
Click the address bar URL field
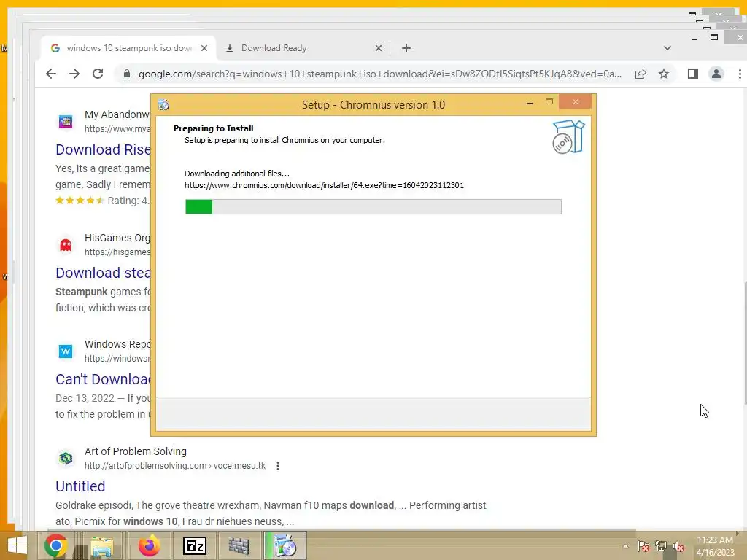coord(379,74)
